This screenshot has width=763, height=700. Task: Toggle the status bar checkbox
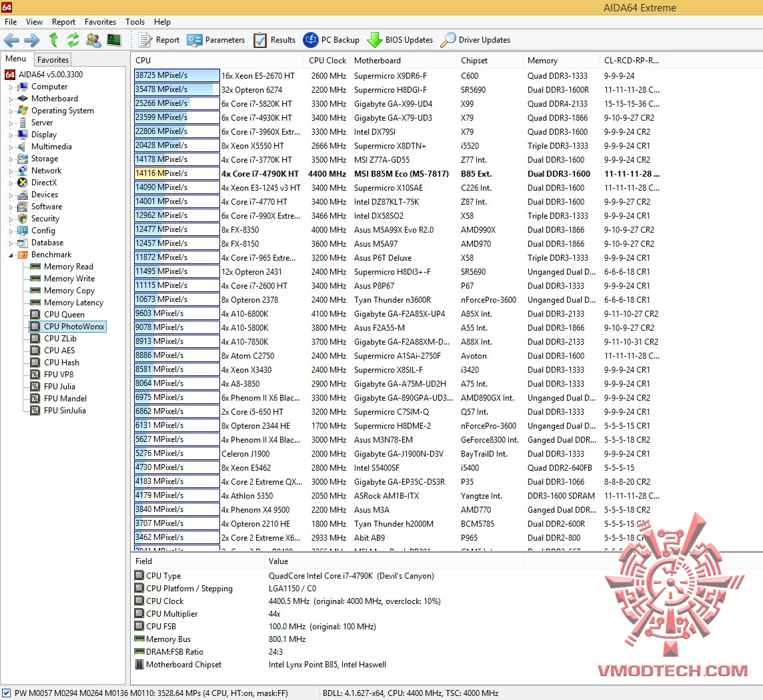(6, 693)
